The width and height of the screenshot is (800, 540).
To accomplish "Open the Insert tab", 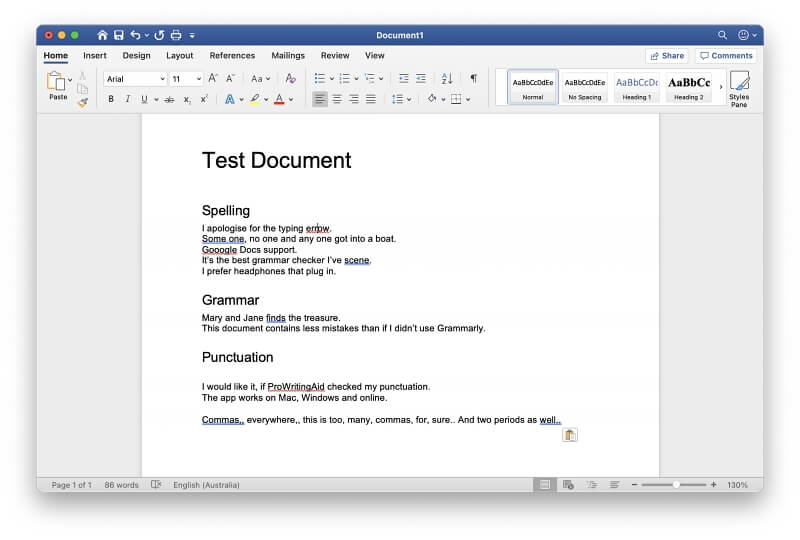I will 95,55.
